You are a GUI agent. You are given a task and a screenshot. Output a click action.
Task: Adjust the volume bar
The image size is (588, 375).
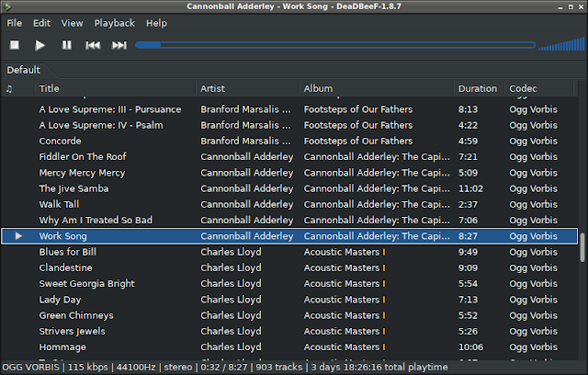(x=561, y=44)
